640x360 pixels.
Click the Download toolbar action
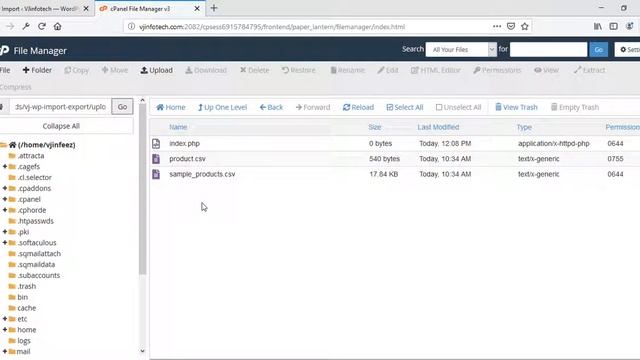(206, 70)
